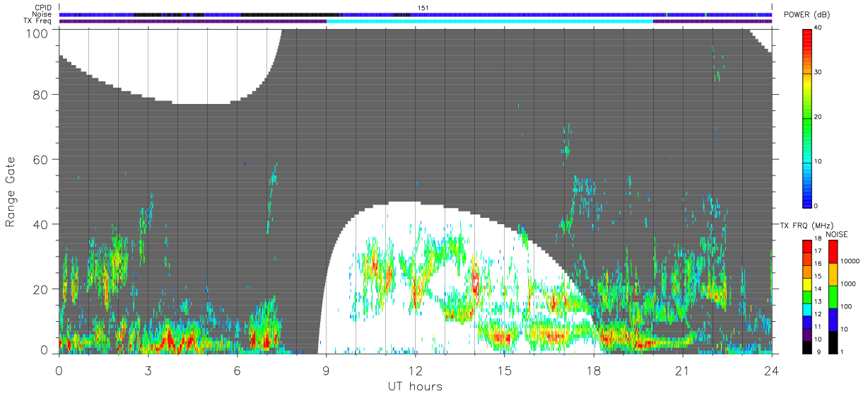Click the 18 tick on UT hours axis

click(x=593, y=371)
